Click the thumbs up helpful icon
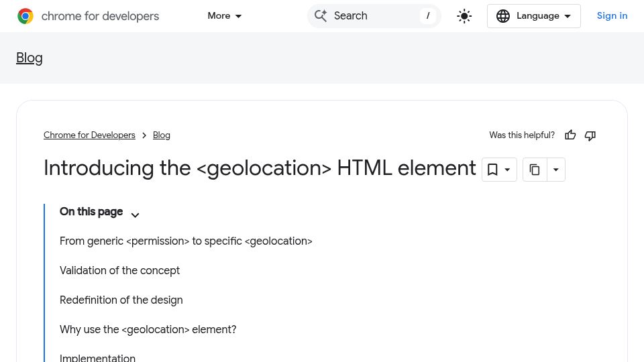 [x=570, y=135]
